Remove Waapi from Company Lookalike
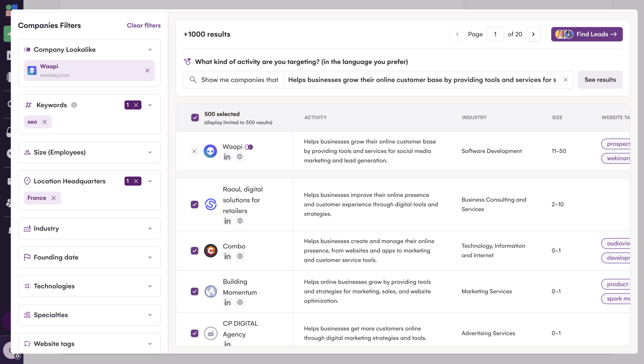This screenshot has width=644, height=364. [147, 70]
